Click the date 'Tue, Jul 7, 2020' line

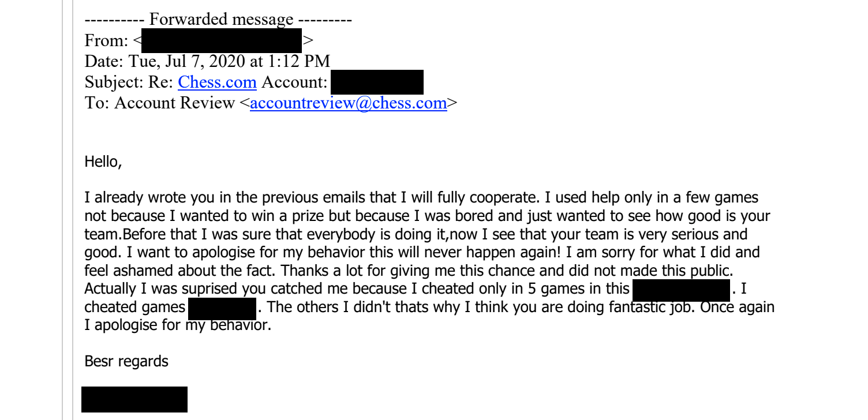tap(207, 62)
